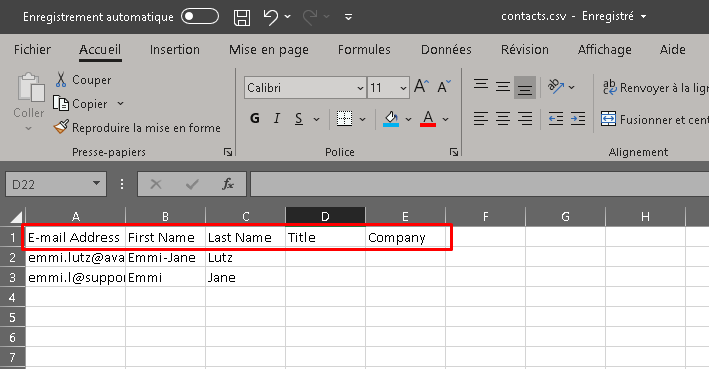Toggle underline with the S button
This screenshot has height=369, width=709.
pos(298,119)
